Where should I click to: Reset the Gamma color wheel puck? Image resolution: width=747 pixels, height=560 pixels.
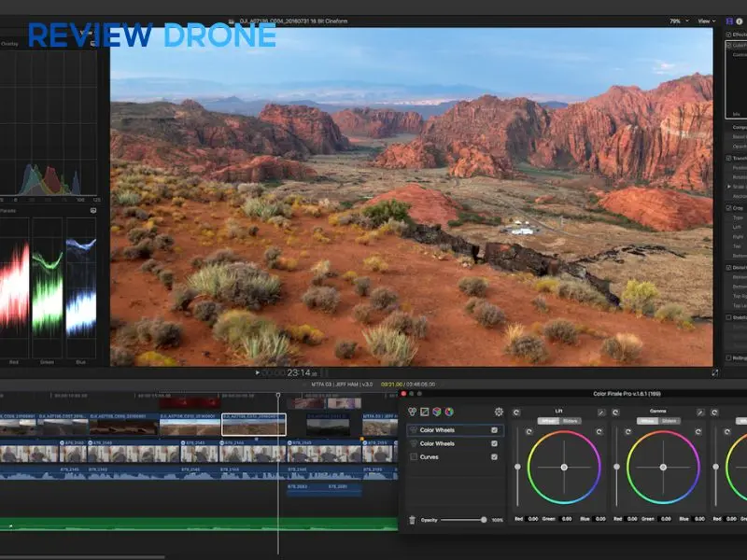coord(698,432)
